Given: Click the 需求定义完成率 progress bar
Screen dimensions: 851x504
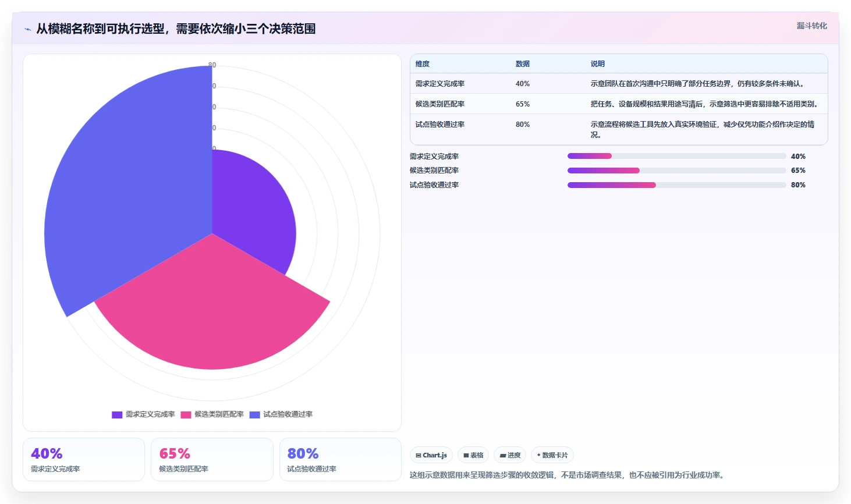Looking at the screenshot, I should click(676, 156).
